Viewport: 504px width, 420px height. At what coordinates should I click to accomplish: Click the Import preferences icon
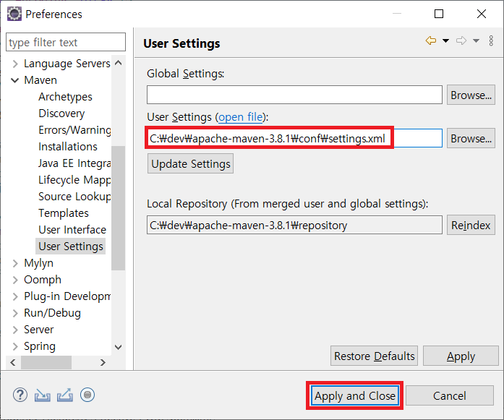coord(43,395)
